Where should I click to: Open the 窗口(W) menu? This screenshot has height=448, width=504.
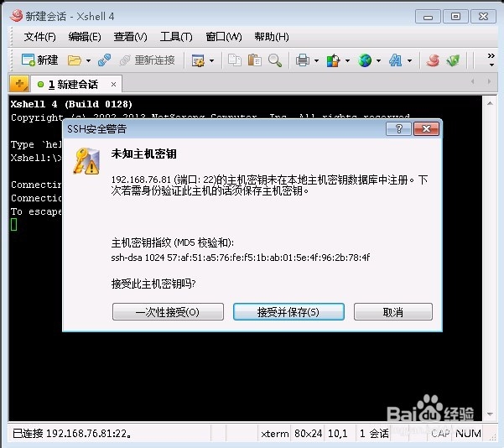point(224,37)
